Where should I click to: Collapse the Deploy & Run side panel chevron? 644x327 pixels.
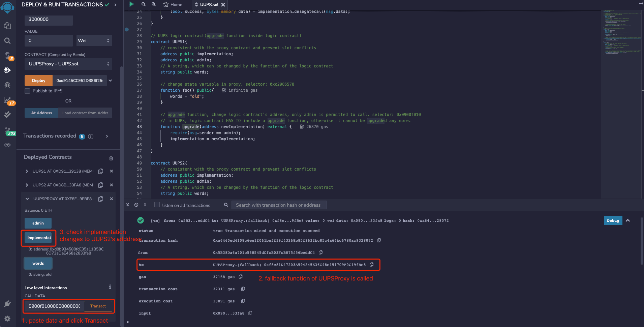click(x=116, y=5)
